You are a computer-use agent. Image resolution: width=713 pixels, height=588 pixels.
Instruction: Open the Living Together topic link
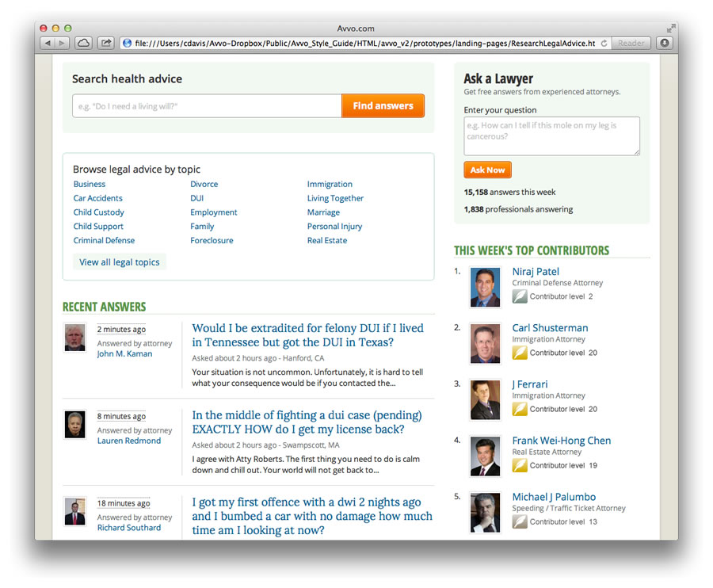point(336,198)
